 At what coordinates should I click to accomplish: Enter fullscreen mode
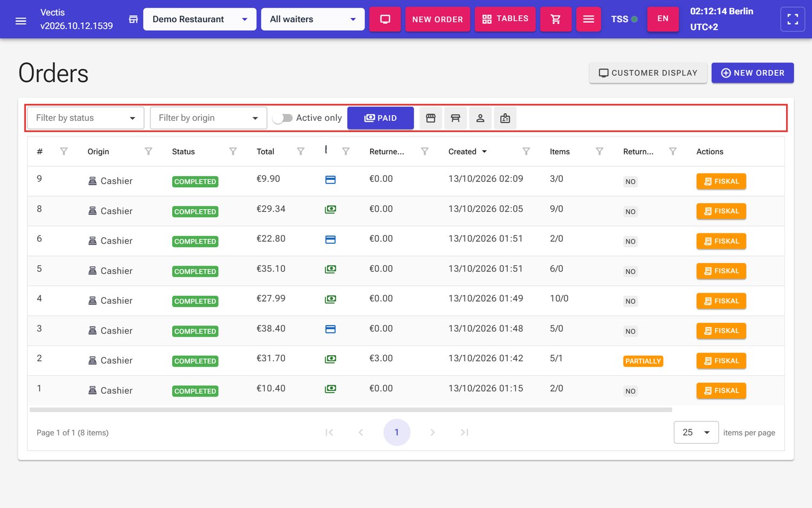pyautogui.click(x=793, y=19)
